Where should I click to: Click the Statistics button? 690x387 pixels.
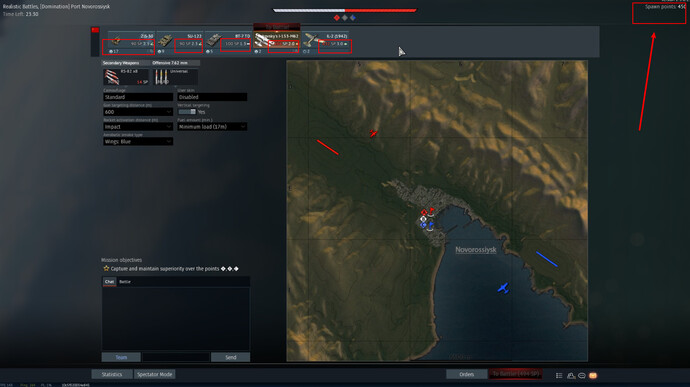click(x=112, y=374)
